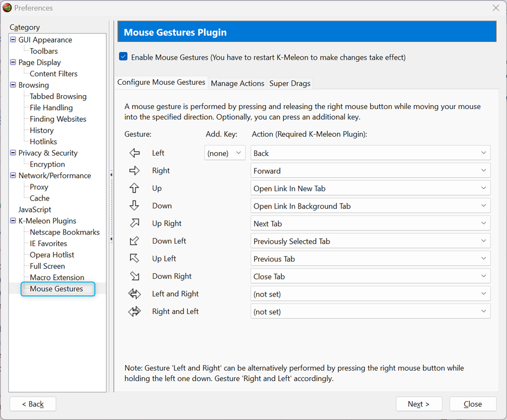
Task: Click the Next button
Action: click(x=419, y=404)
